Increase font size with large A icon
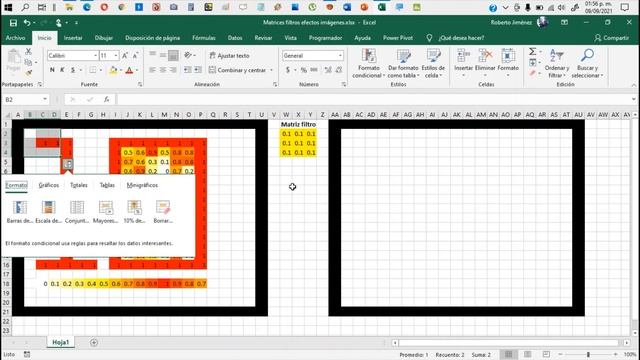640x360 pixels. coord(125,56)
